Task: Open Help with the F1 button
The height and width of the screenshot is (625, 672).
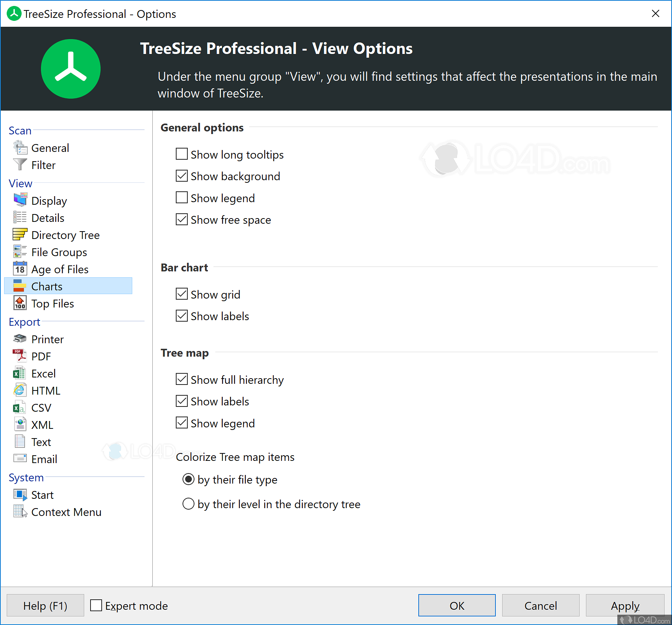Action: click(x=45, y=605)
